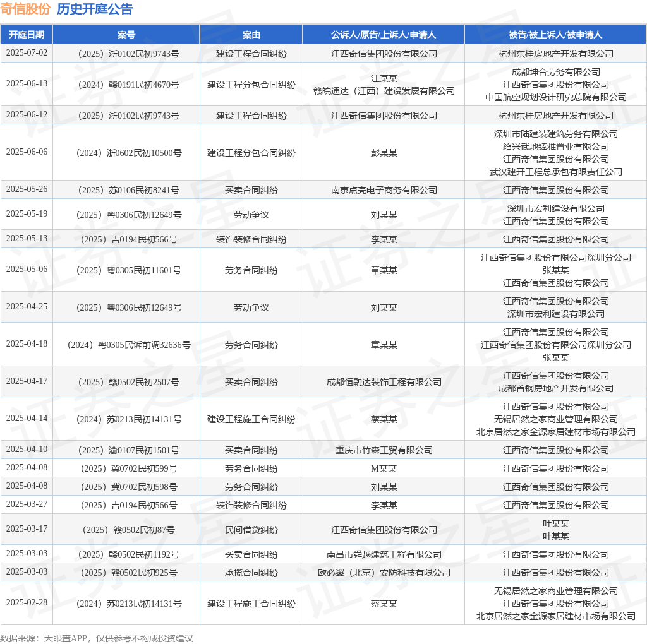Click the 奇信股份 title text
Viewport: 647px width, 644px height.
click(25, 9)
